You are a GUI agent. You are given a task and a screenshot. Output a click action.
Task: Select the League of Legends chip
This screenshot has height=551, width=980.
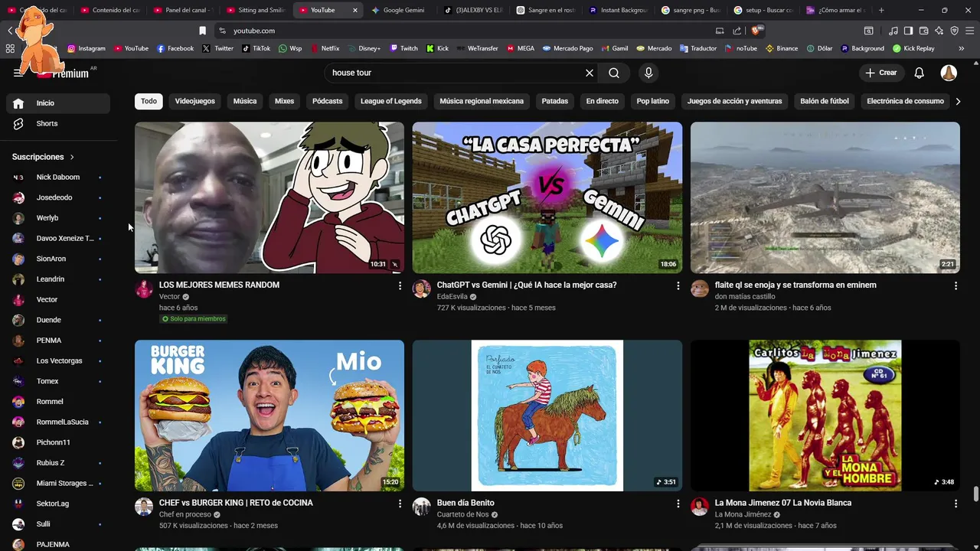point(391,101)
